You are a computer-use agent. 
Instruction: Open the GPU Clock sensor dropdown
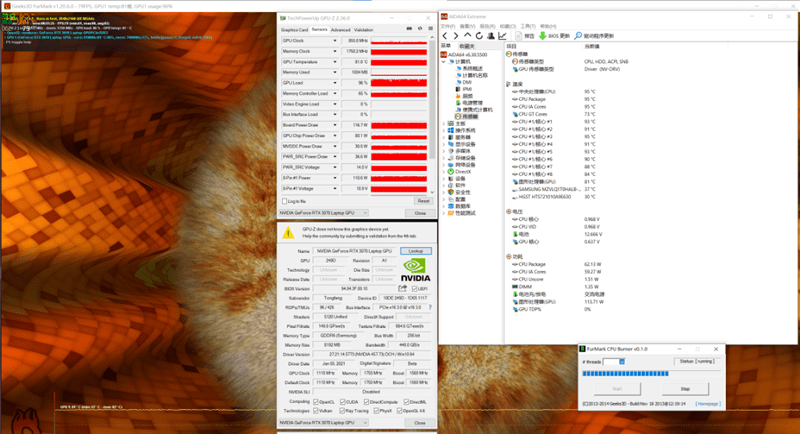(335, 41)
